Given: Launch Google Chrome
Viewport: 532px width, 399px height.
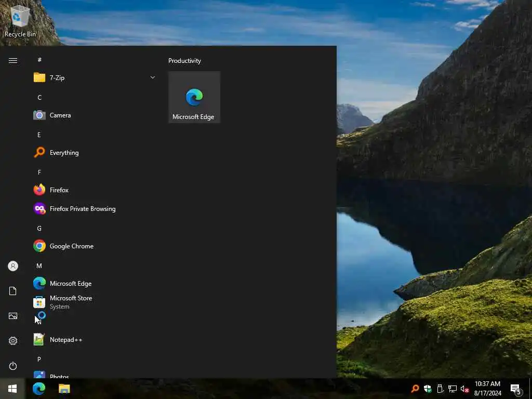Looking at the screenshot, I should [95, 246].
